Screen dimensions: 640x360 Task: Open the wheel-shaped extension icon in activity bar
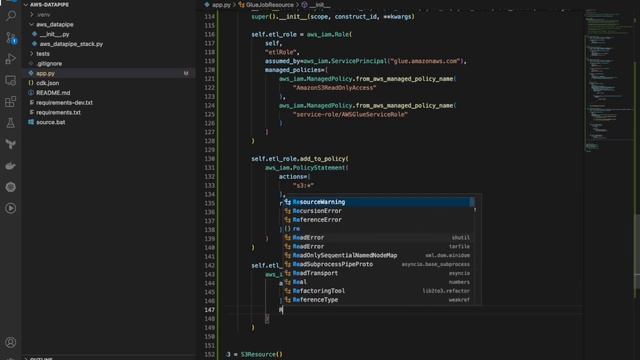[x=11, y=187]
